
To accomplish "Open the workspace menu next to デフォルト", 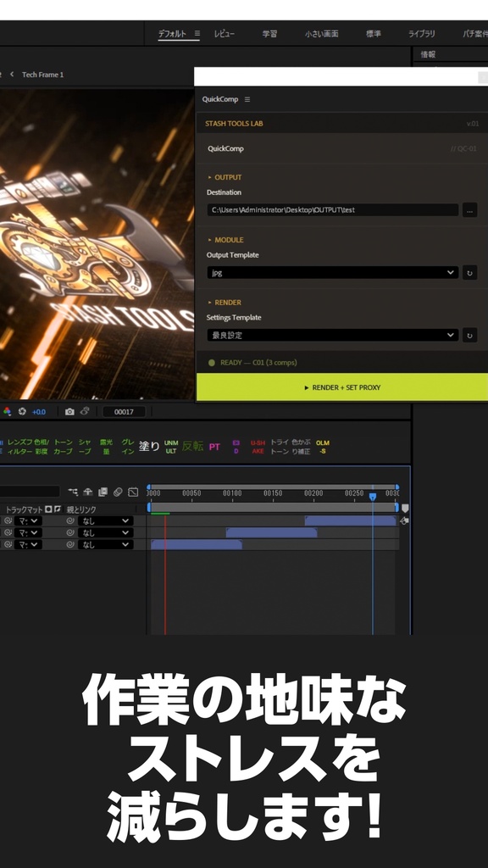I will pos(197,33).
